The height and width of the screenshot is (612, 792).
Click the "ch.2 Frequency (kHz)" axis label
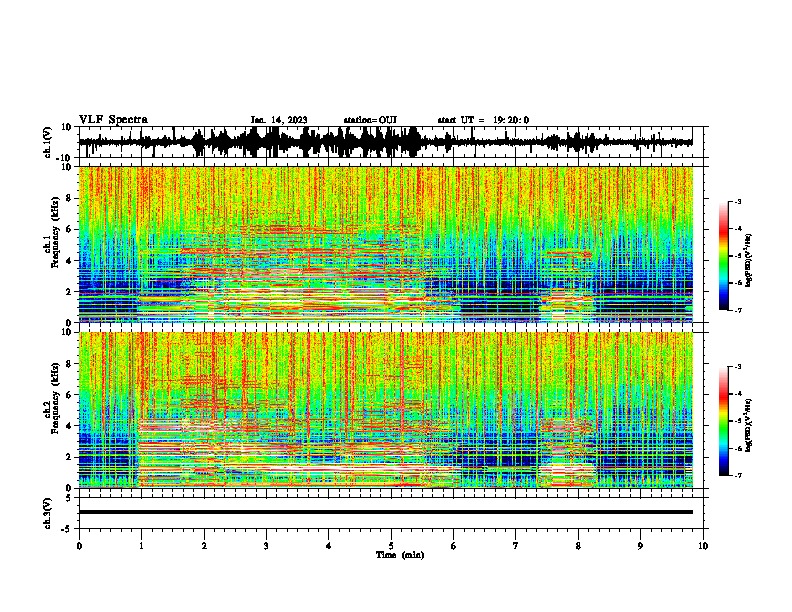coord(52,398)
